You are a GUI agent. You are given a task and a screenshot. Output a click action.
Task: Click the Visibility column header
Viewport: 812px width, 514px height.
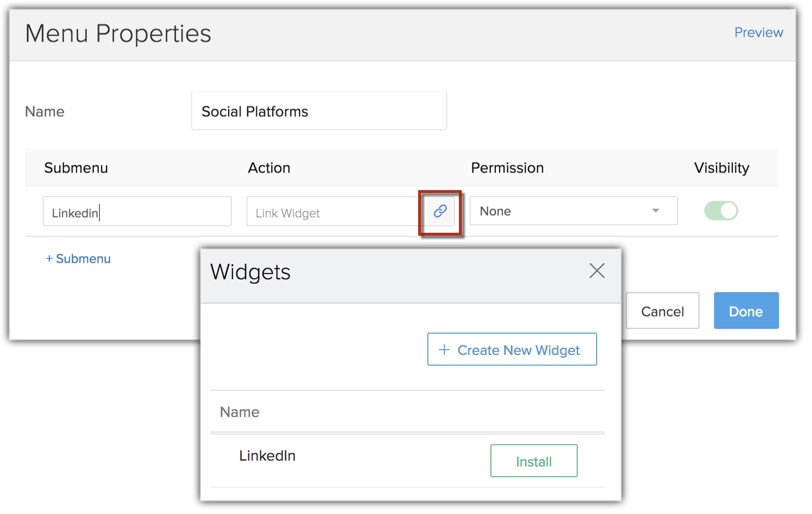pos(721,168)
